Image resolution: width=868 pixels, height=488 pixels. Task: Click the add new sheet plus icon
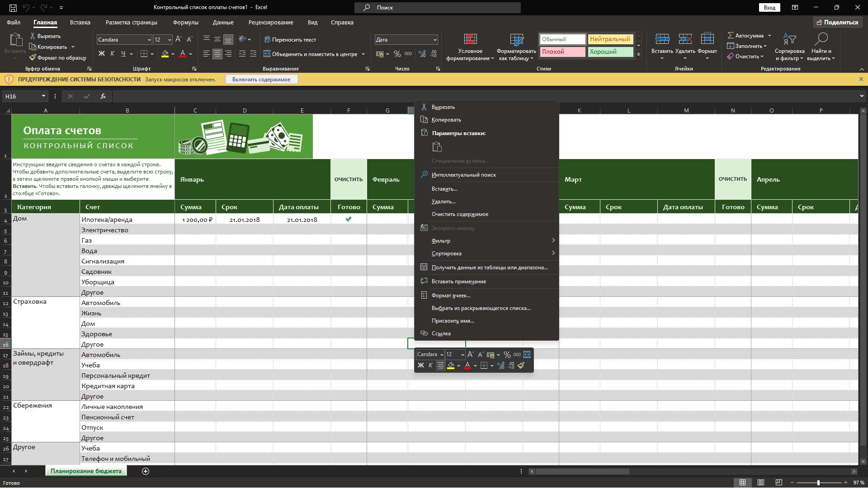[146, 471]
